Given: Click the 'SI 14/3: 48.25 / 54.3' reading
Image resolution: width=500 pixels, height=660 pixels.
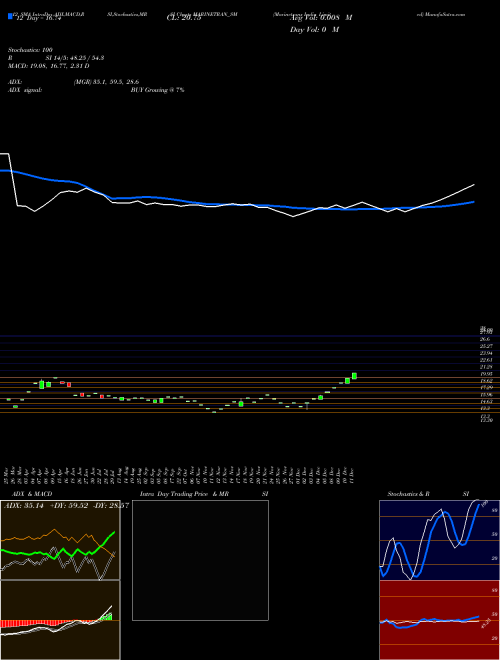Looking at the screenshot, I should coord(75,58).
